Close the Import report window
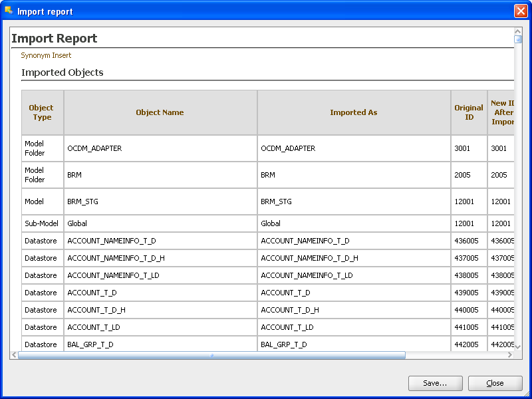Viewport: 532px width, 399px height. pyautogui.click(x=521, y=11)
